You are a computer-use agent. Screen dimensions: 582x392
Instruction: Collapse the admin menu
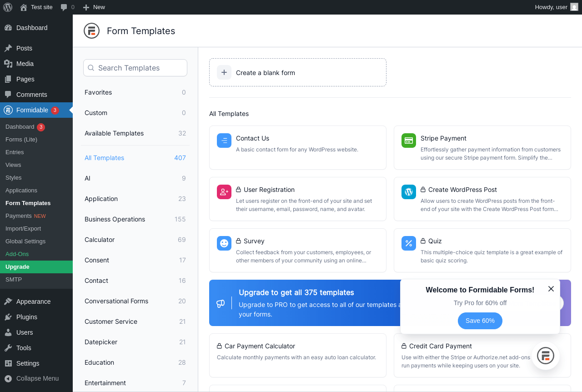(x=36, y=378)
